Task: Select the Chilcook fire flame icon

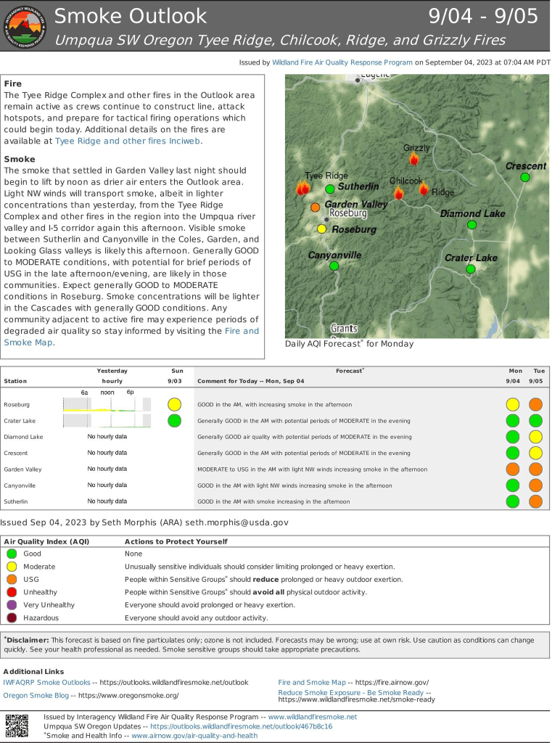Action: point(398,193)
